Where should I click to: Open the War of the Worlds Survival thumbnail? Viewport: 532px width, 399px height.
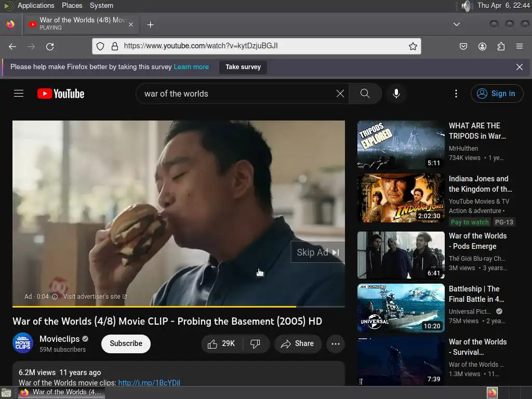coord(401,361)
